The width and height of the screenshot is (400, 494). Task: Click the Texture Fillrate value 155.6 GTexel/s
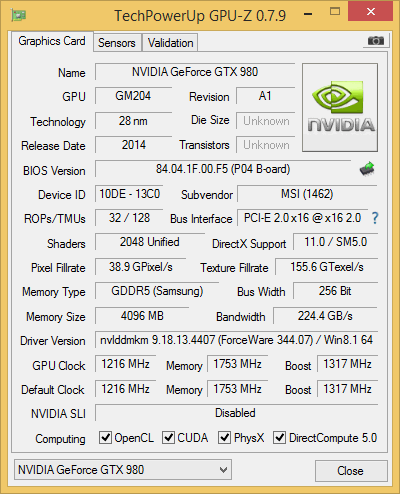(x=327, y=267)
